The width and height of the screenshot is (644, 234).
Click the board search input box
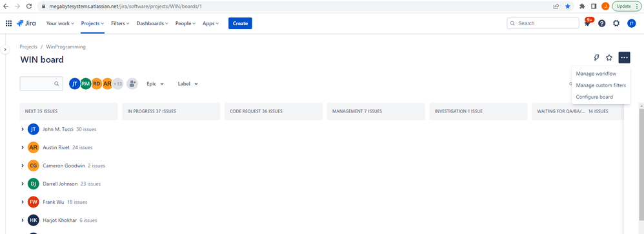click(41, 83)
